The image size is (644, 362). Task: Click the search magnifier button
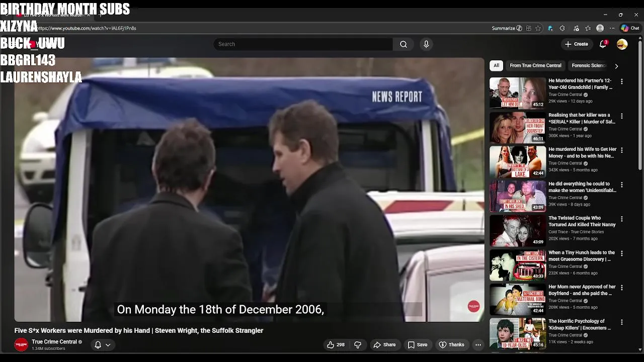click(404, 44)
